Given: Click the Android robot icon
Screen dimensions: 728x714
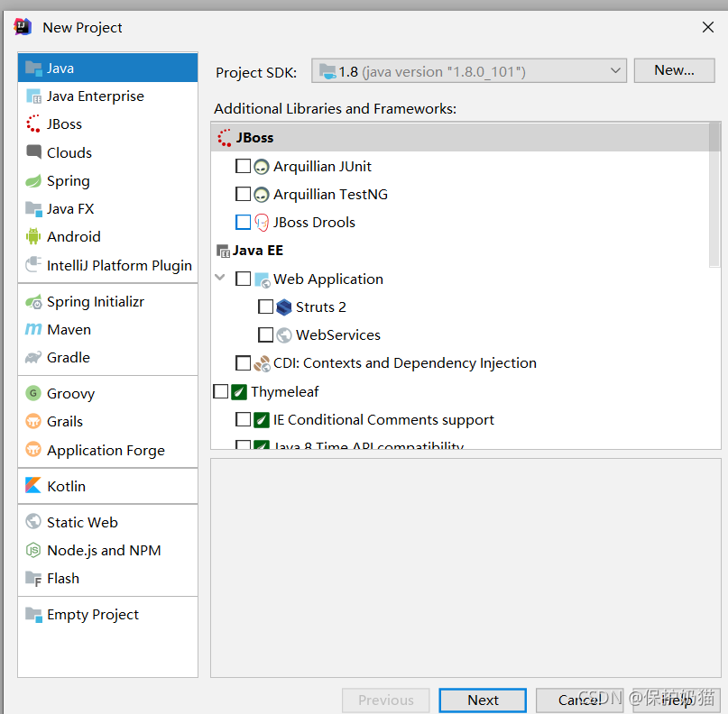Looking at the screenshot, I should [x=33, y=236].
